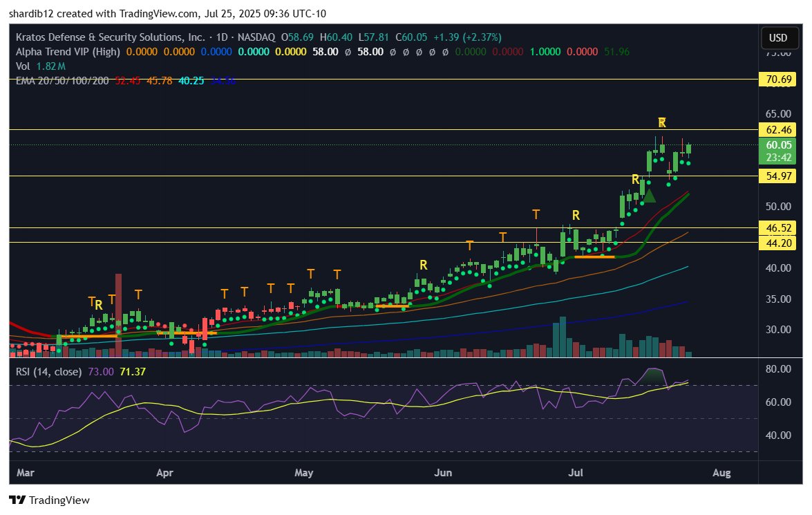Select the EMA 20/50/100/200 indicator legend

click(62, 81)
